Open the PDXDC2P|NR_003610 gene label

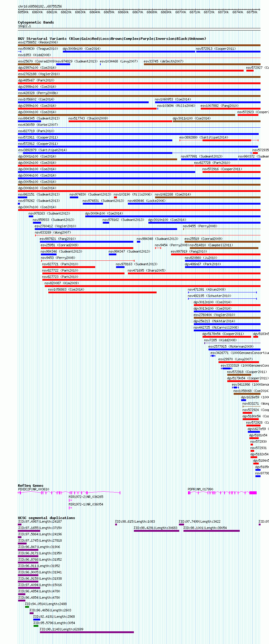(x=34, y=489)
